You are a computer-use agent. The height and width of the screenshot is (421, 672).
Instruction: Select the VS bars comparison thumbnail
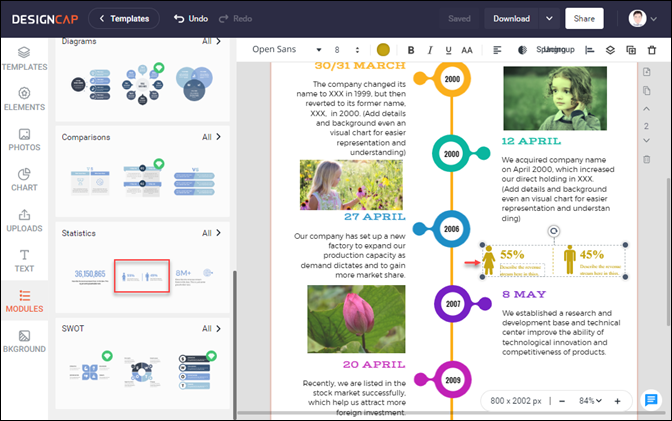[x=194, y=182]
